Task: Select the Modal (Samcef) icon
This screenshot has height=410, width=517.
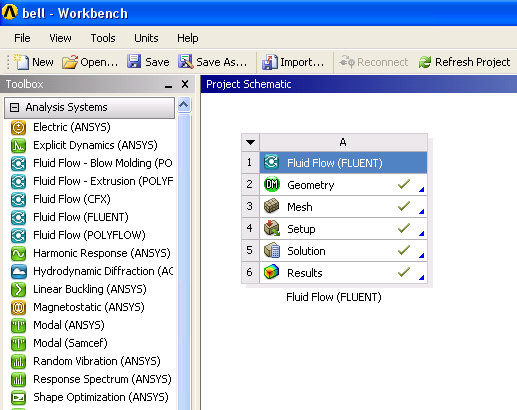Action: [x=18, y=343]
